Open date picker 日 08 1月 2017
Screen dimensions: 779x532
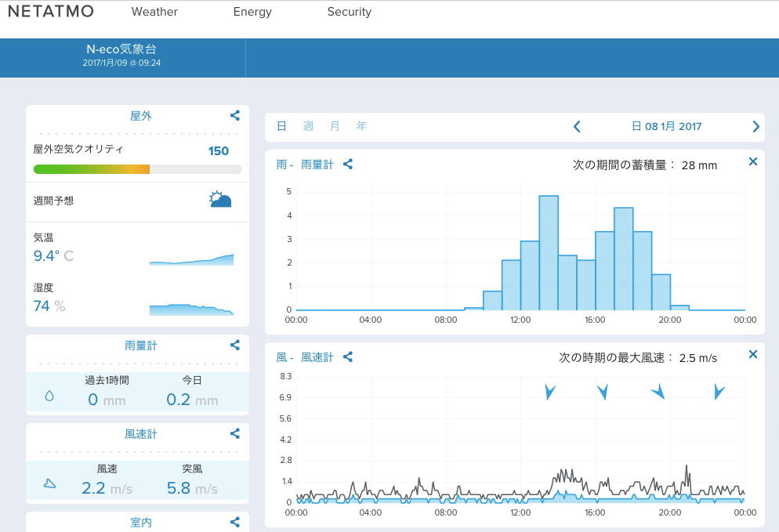pos(666,126)
